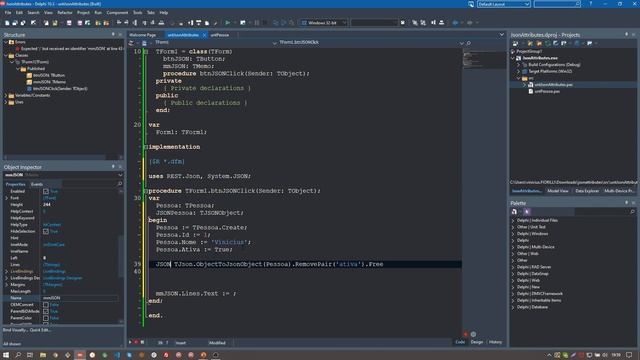The height and width of the screenshot is (360, 640).
Task: Expand Target Platforms node
Action: point(518,71)
